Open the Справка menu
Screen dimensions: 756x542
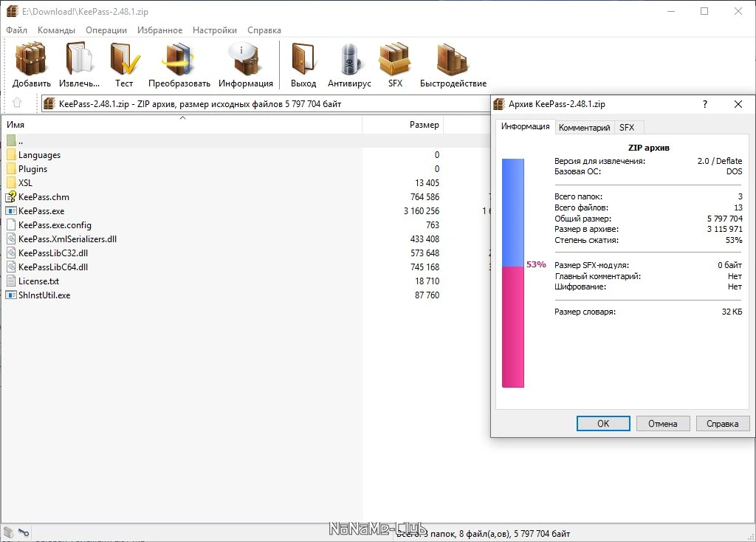click(x=264, y=30)
